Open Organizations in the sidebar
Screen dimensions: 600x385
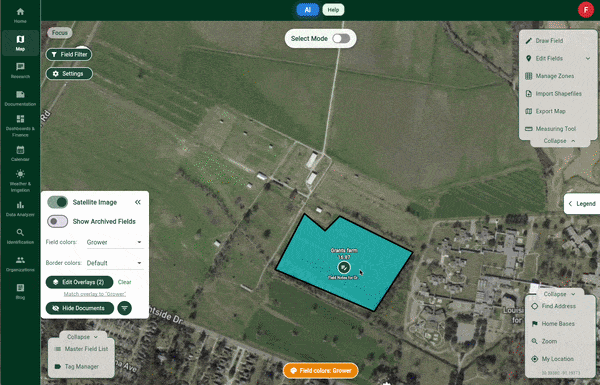pos(20,264)
